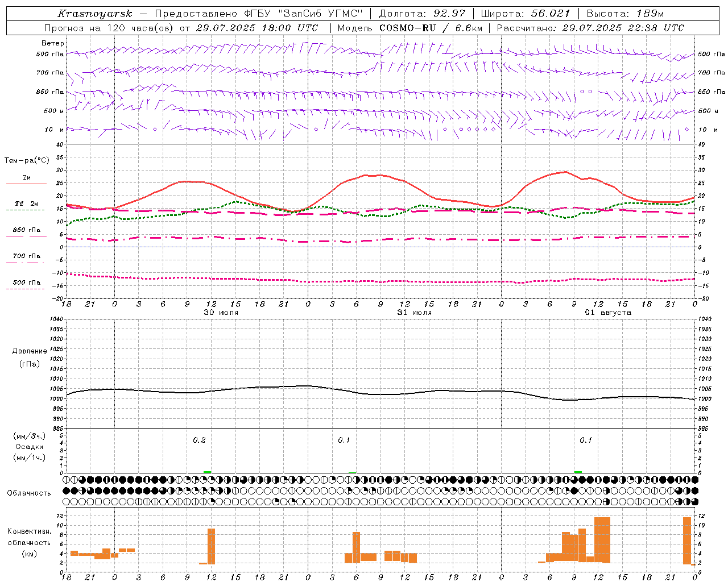Click the '(мм/3ч.)' precipitation unit label
The height and width of the screenshot is (582, 728).
(x=30, y=436)
